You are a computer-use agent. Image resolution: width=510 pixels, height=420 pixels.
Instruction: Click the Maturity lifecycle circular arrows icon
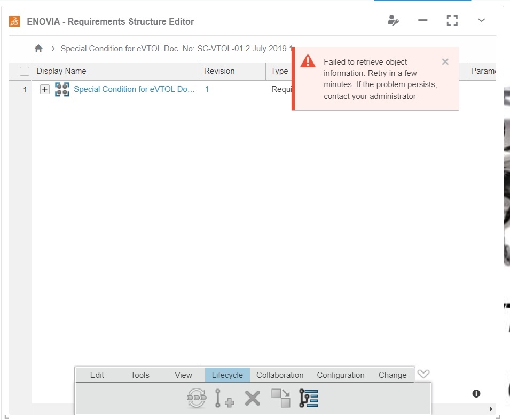click(197, 398)
